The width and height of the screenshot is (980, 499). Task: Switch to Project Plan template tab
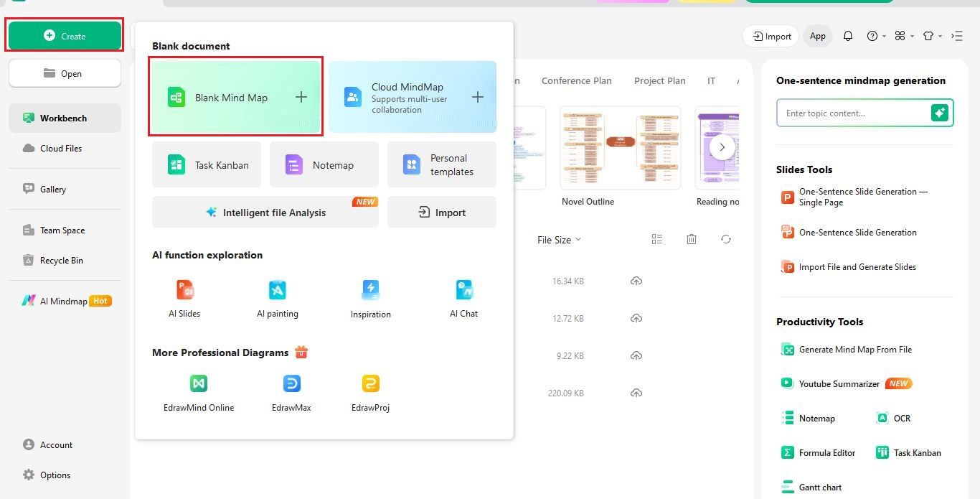(660, 80)
